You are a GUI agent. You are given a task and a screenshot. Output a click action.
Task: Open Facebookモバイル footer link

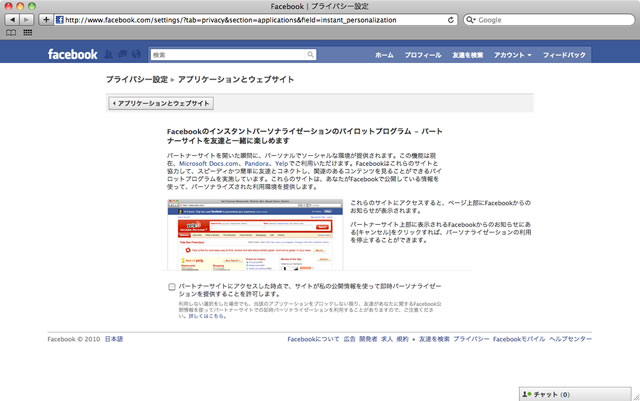point(519,339)
